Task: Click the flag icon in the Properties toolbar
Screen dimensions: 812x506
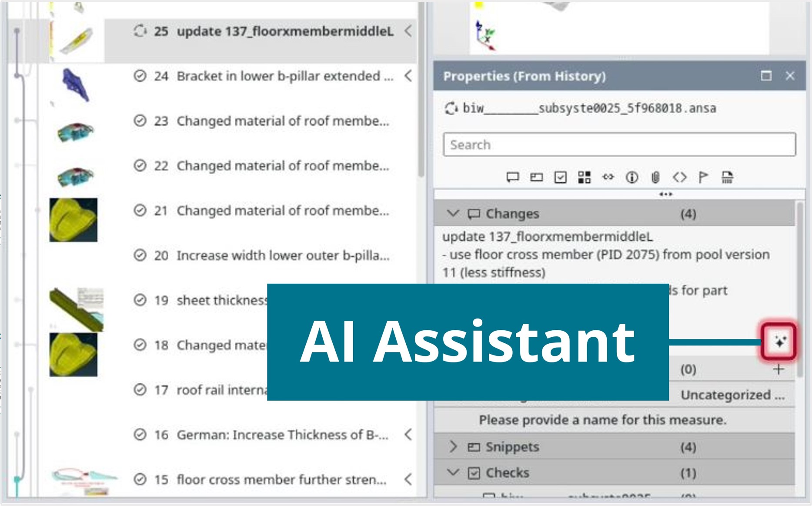Action: click(703, 178)
